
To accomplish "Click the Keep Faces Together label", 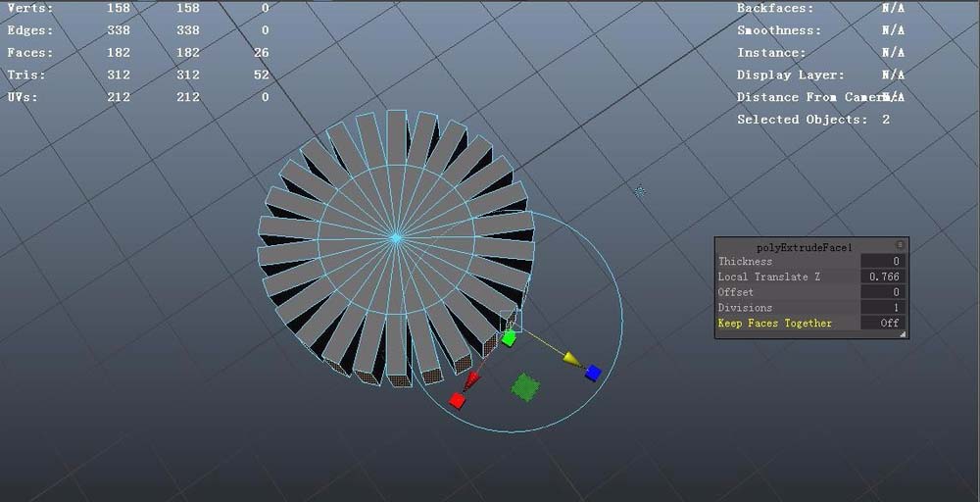I will click(775, 324).
